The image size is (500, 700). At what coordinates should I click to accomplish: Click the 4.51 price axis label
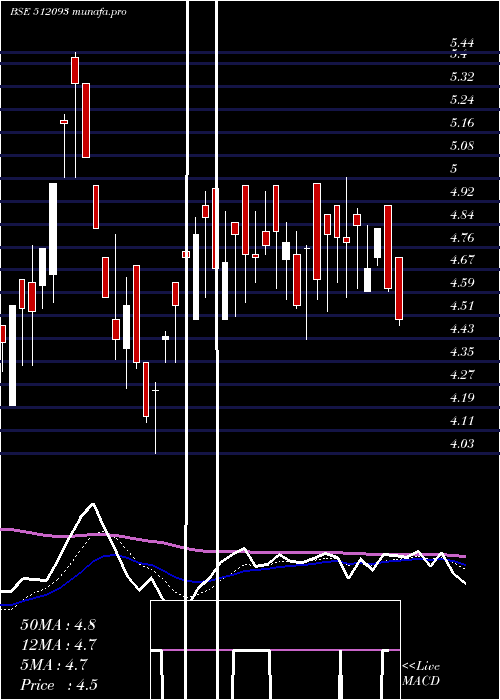(x=462, y=306)
